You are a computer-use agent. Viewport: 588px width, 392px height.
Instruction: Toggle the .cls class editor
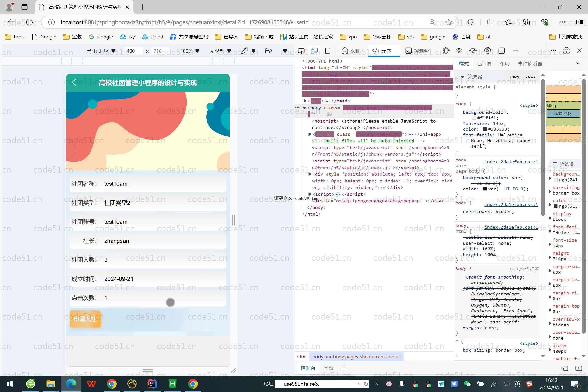coord(531,77)
